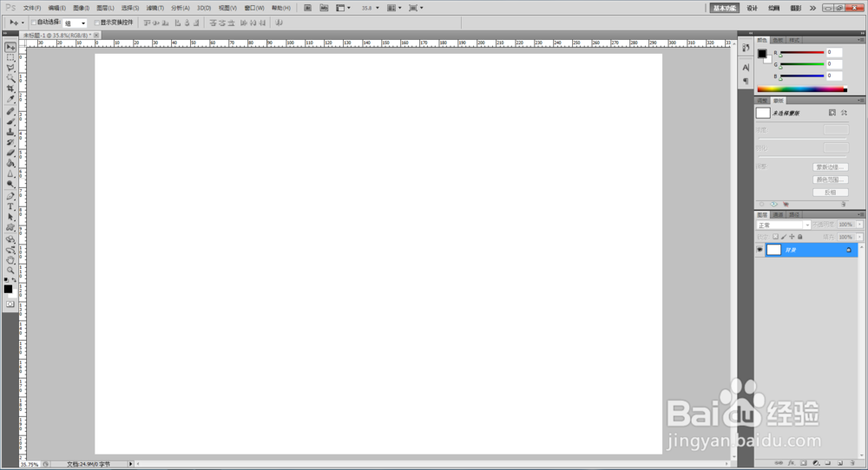Image resolution: width=868 pixels, height=470 pixels.
Task: Select the 3D Rotate tool
Action: tap(10, 239)
